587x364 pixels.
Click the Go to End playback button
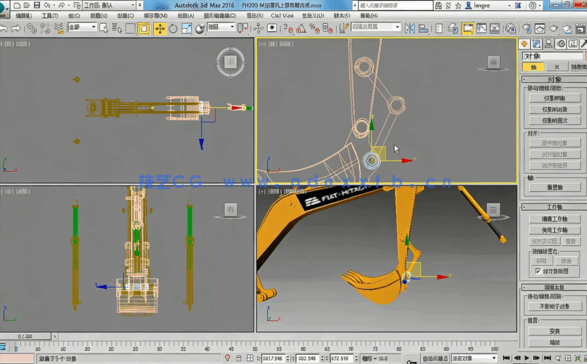547,358
